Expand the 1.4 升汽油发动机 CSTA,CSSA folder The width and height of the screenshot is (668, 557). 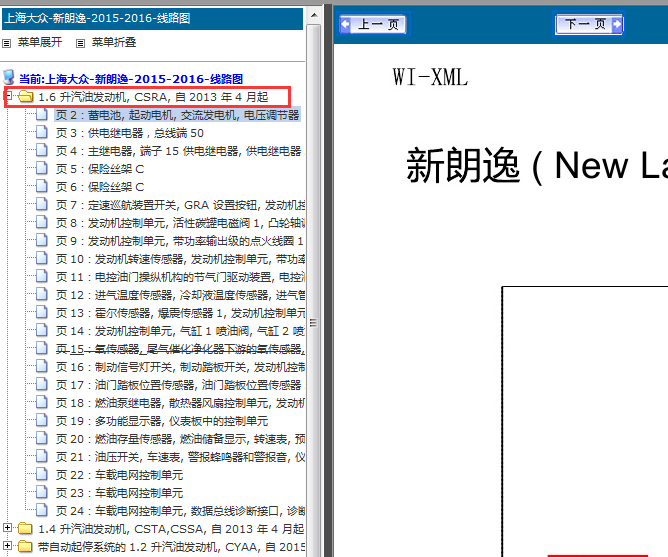pyautogui.click(x=7, y=528)
